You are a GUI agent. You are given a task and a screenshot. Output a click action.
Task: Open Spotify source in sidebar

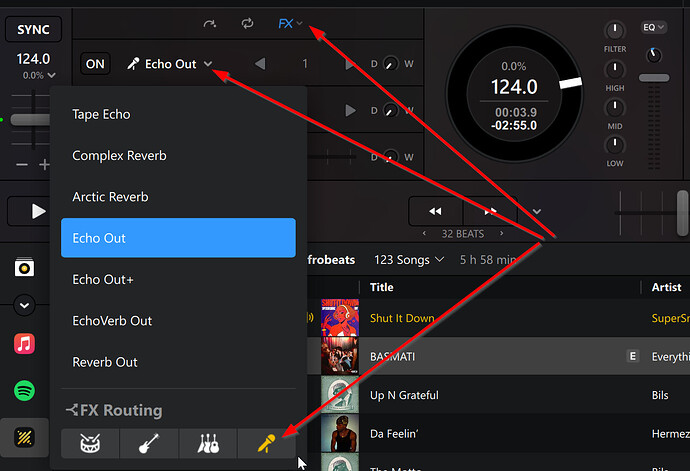pos(25,390)
